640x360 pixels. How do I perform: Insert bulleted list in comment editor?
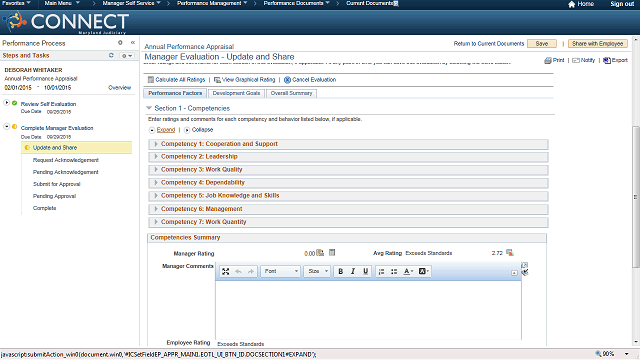(394, 271)
